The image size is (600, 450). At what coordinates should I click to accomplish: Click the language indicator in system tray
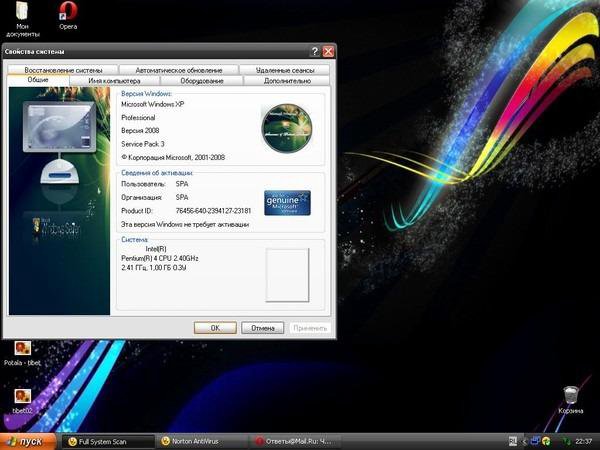pos(513,440)
